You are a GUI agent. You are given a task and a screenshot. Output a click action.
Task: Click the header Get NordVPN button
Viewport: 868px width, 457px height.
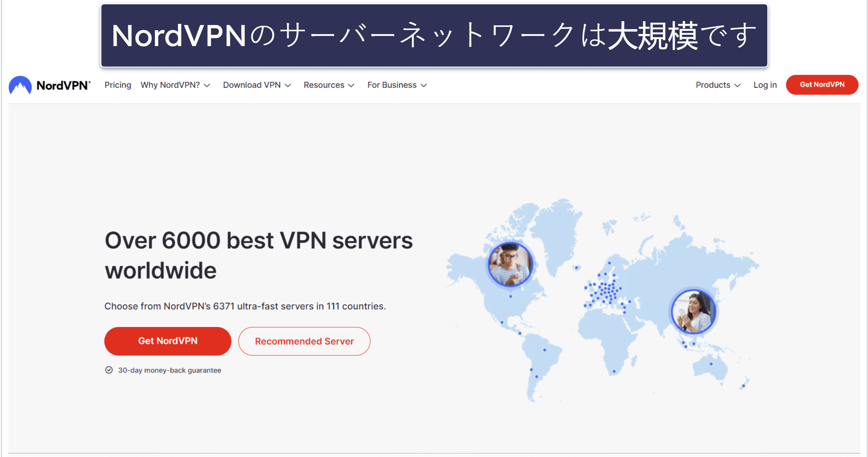coord(822,85)
